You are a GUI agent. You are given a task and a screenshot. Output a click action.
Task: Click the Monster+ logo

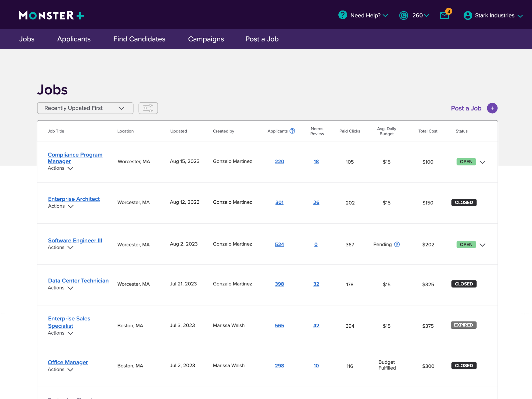coord(51,15)
